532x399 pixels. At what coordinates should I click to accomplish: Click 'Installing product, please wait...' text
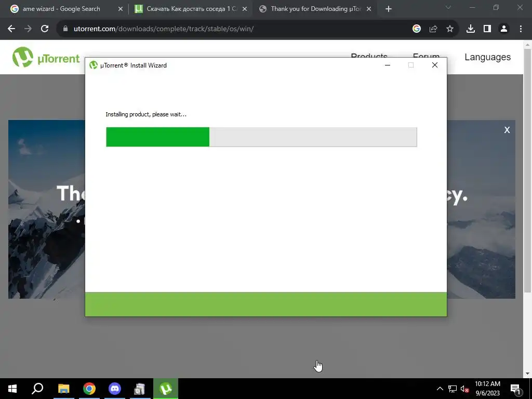pos(146,114)
